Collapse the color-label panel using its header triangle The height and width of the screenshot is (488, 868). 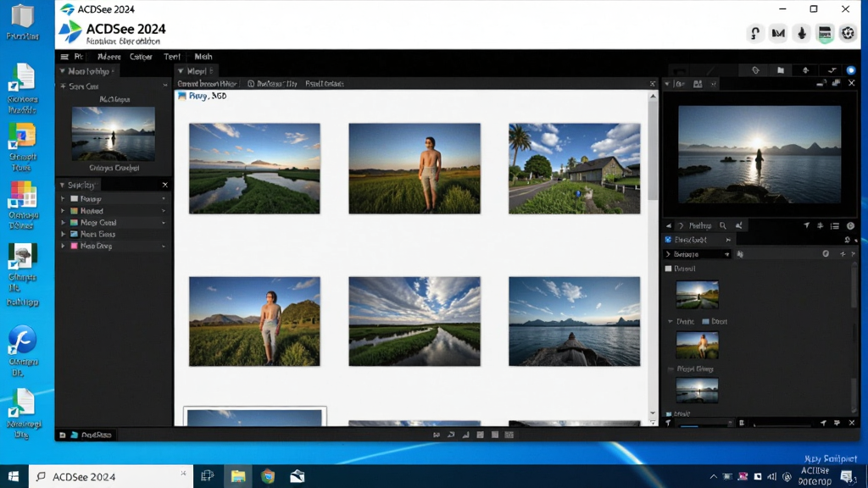click(63, 185)
